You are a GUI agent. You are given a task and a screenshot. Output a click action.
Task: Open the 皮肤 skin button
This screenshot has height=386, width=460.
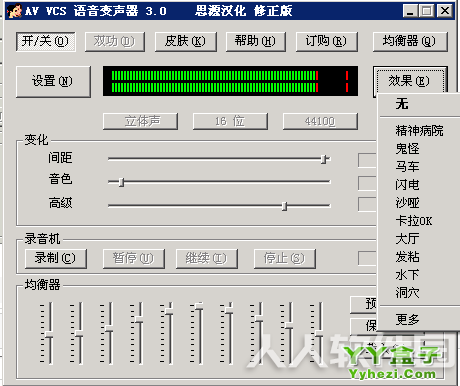click(186, 41)
